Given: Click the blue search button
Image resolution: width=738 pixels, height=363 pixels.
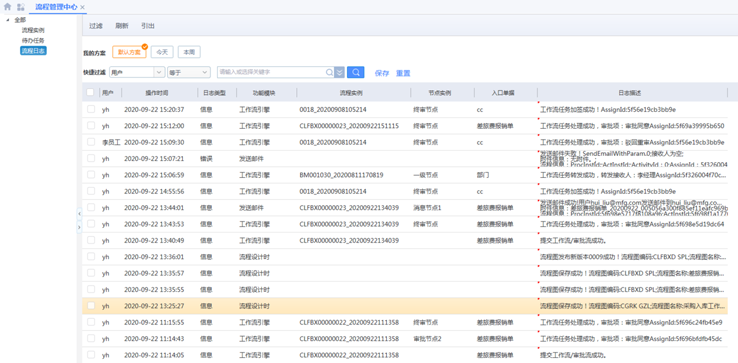Looking at the screenshot, I should 355,72.
